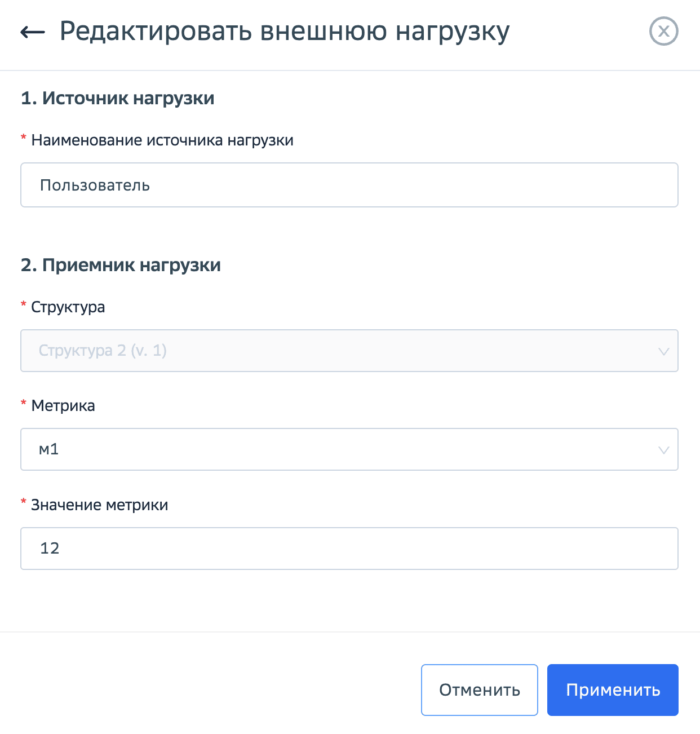Click the title Редактировать внешнюю нагрузку

tap(285, 32)
